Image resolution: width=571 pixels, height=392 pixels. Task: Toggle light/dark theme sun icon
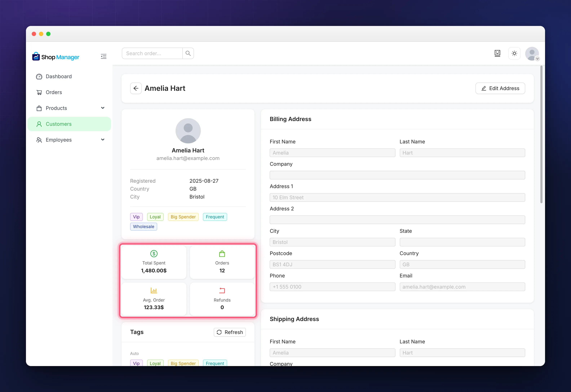tap(514, 53)
